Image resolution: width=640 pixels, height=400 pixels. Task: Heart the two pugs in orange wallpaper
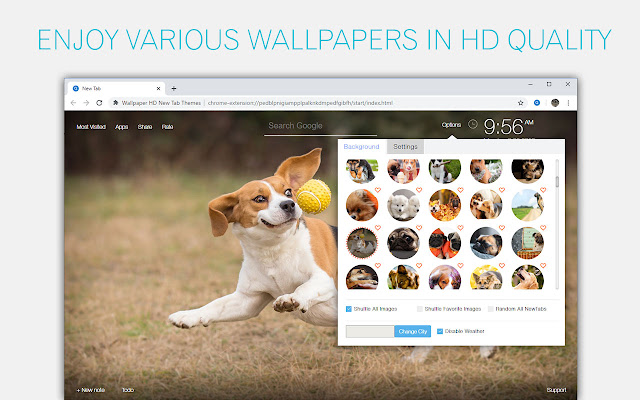[460, 228]
